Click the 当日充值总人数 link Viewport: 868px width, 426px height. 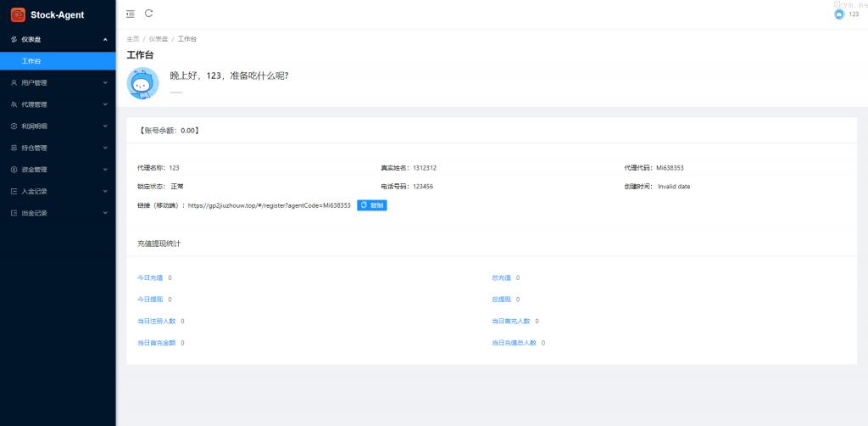(x=514, y=343)
